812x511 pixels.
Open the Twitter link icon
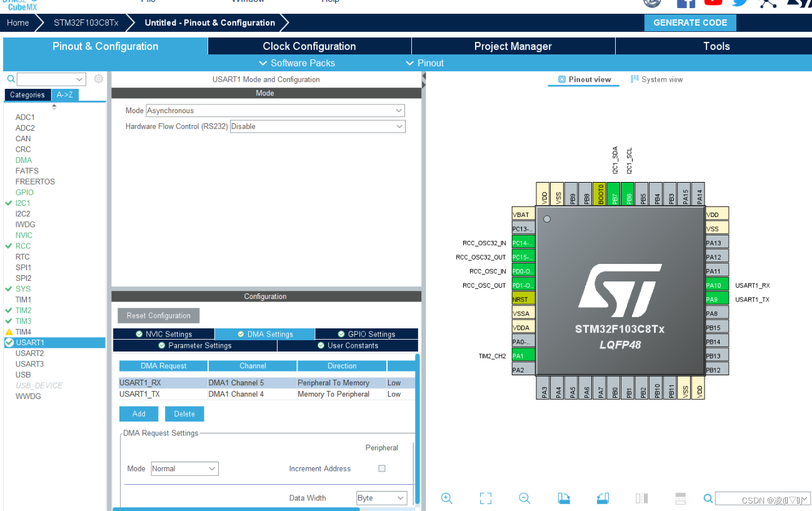pos(740,3)
